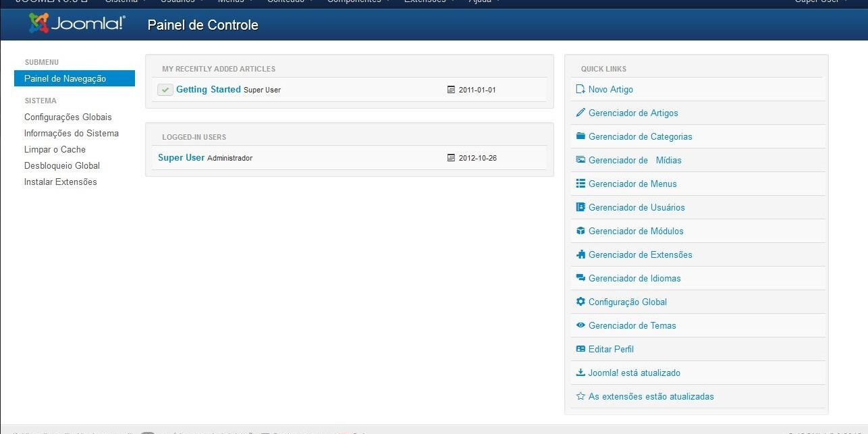Click the plug icon for Gerenciador de Extensões
This screenshot has width=868, height=434.
pos(580,254)
